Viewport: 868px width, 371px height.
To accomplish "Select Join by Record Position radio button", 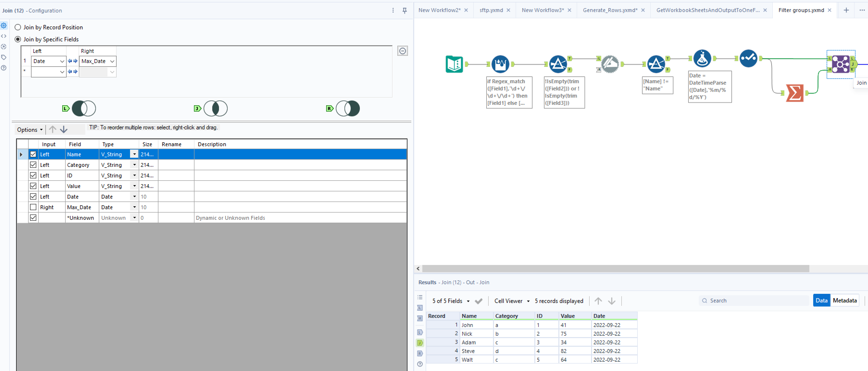I will 18,27.
